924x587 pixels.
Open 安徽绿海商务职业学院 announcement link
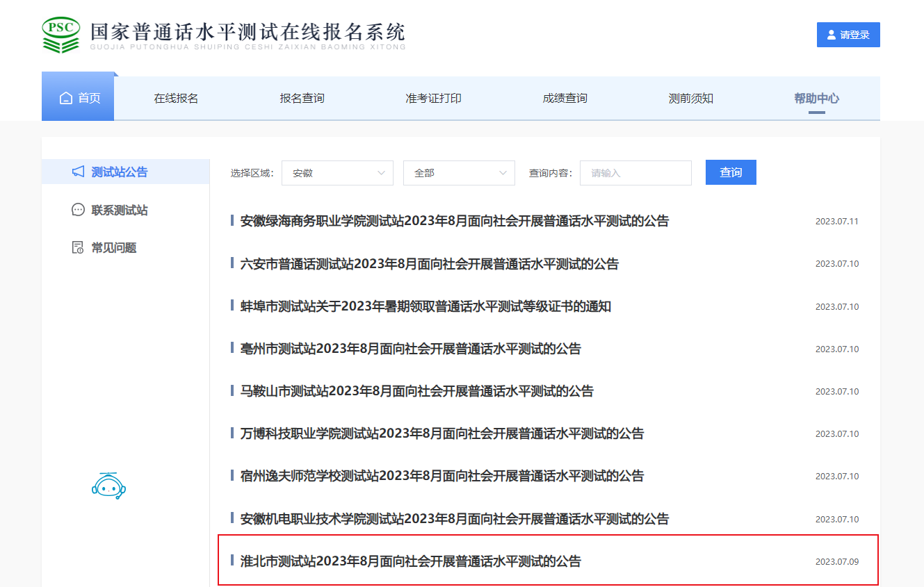point(454,222)
